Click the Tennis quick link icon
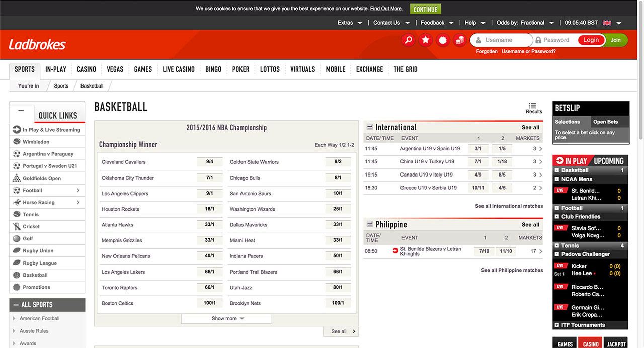Viewport: 644px width, 348px height. click(x=17, y=214)
